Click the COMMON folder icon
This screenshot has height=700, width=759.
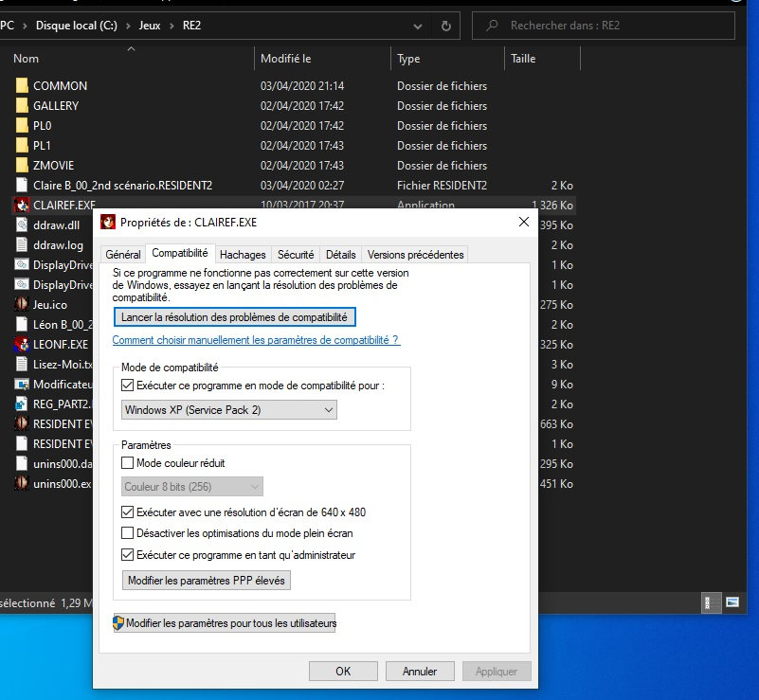point(22,85)
